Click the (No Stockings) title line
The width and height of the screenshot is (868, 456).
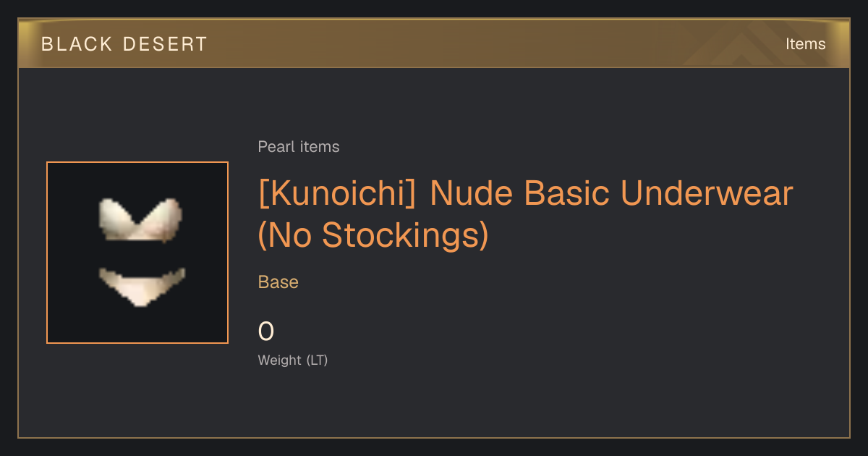tap(373, 235)
